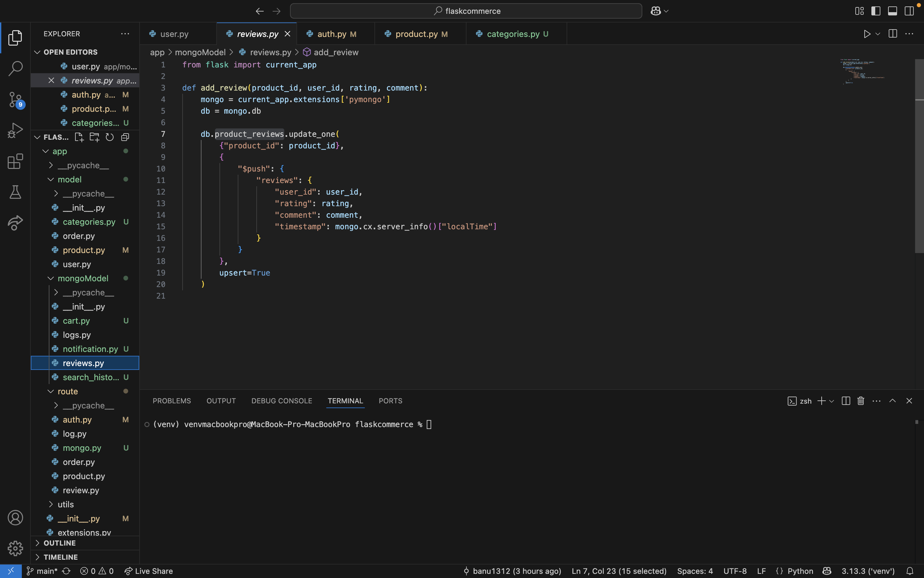Open the Copilot chat icon

pos(655,11)
